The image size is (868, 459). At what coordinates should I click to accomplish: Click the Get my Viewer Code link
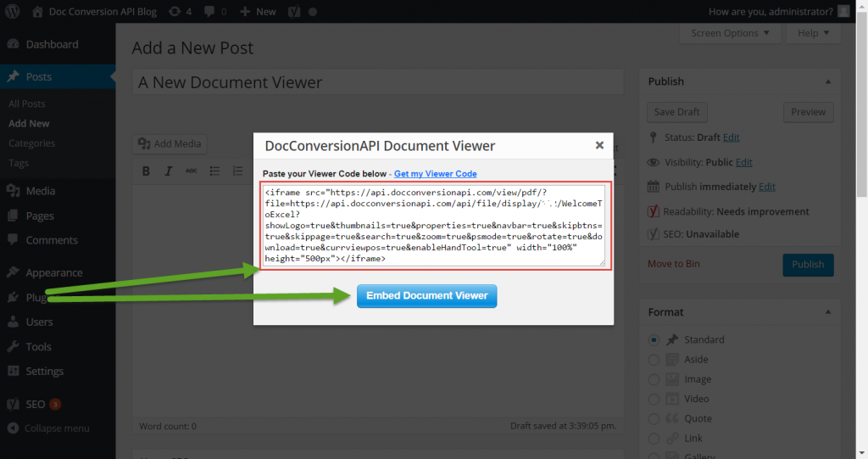click(x=435, y=174)
